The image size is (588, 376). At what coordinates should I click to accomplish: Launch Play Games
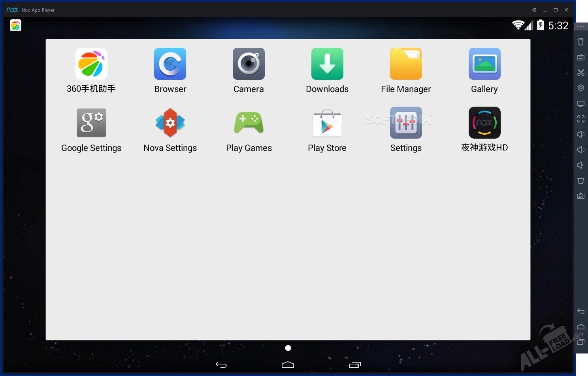[x=249, y=123]
